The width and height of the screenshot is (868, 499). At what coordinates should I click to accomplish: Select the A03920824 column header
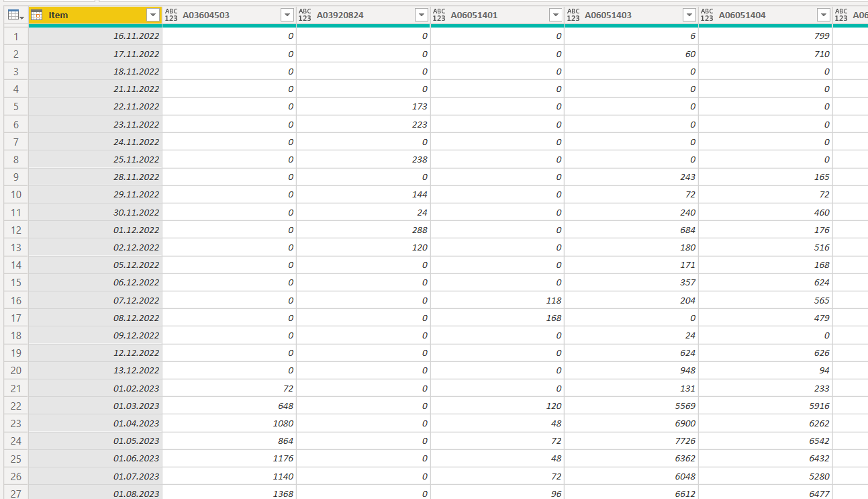[x=363, y=15]
